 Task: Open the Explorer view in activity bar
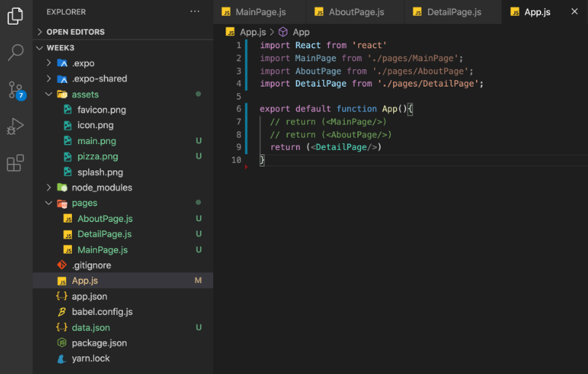pyautogui.click(x=15, y=15)
